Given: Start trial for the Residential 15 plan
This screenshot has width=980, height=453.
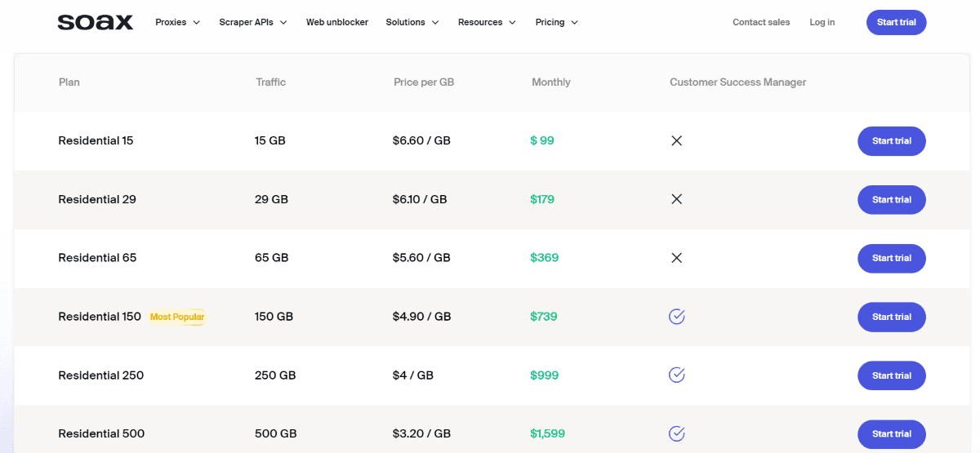Looking at the screenshot, I should point(892,141).
